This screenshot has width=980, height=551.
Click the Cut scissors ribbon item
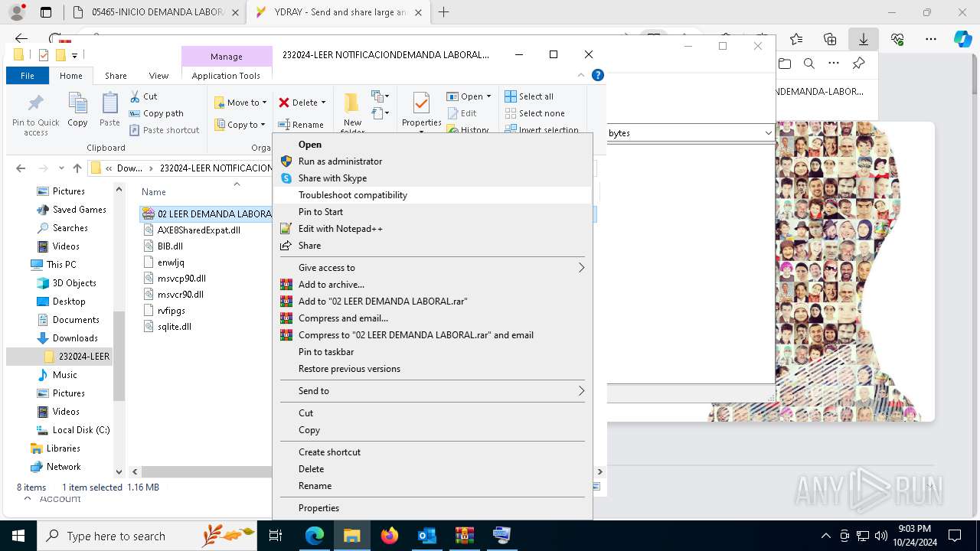point(143,96)
